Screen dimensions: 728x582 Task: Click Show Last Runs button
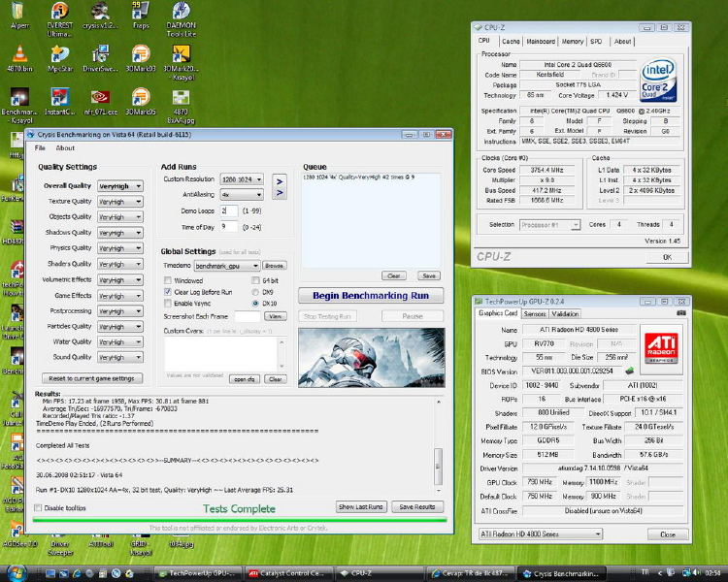pyautogui.click(x=361, y=506)
